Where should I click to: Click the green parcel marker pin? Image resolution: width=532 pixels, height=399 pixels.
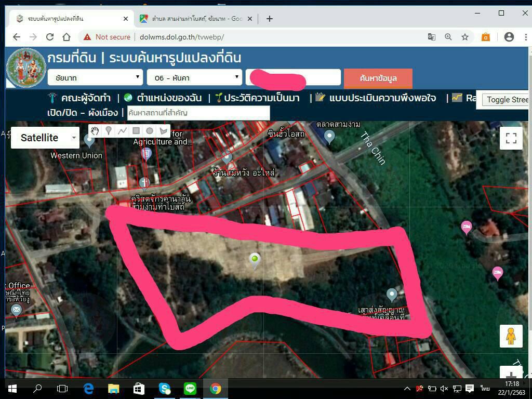[x=255, y=260]
